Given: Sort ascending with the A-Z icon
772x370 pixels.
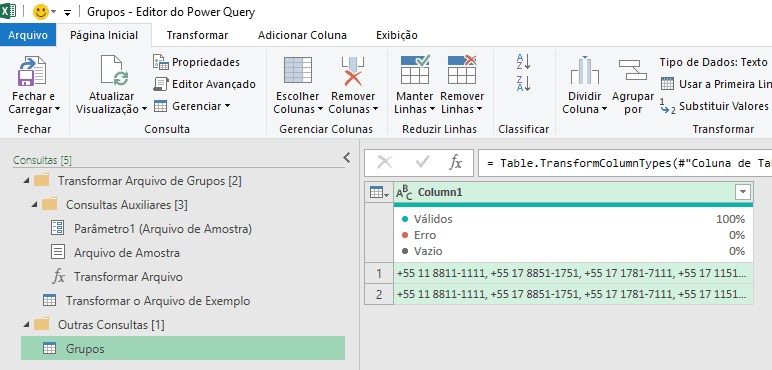Looking at the screenshot, I should click(523, 62).
